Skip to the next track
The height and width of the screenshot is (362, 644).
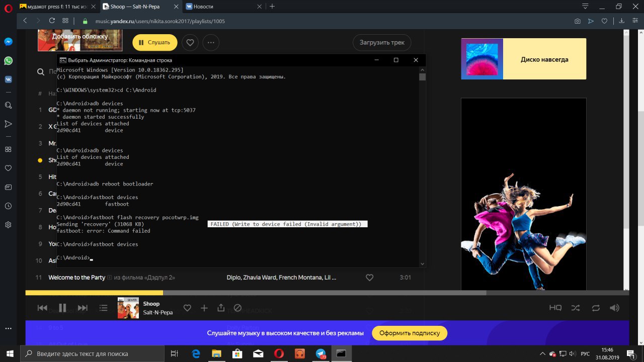pos(83,308)
